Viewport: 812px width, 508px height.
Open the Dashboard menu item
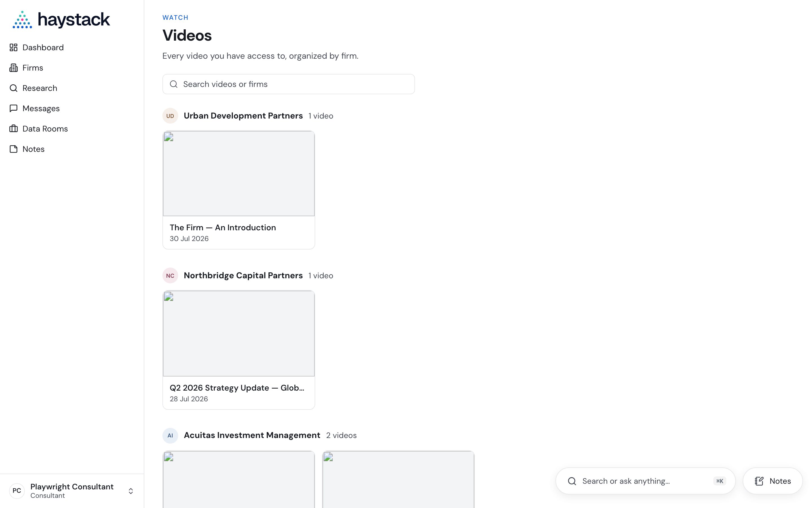72,47
